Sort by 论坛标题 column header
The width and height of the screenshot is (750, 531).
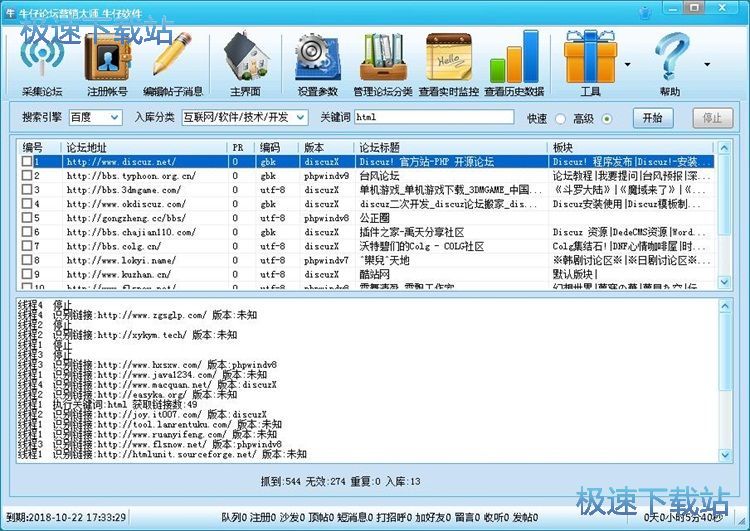452,147
